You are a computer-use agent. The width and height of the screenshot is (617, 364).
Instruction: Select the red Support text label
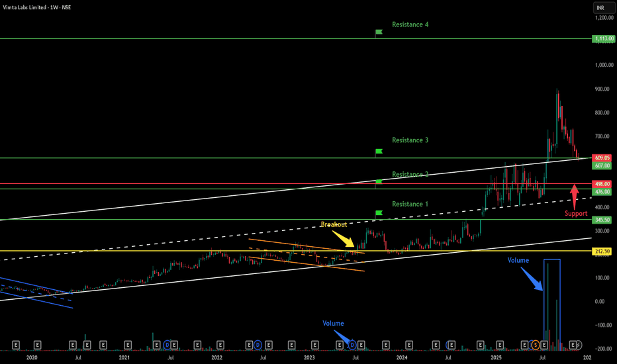click(576, 213)
